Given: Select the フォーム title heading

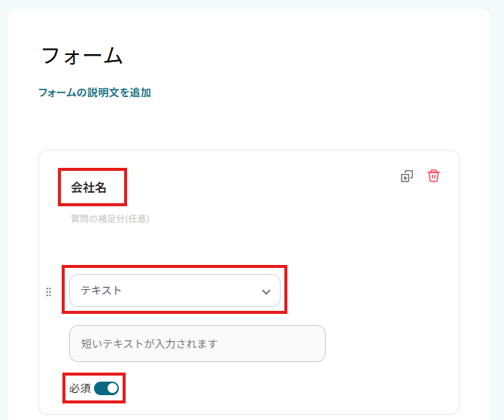Looking at the screenshot, I should (81, 56).
